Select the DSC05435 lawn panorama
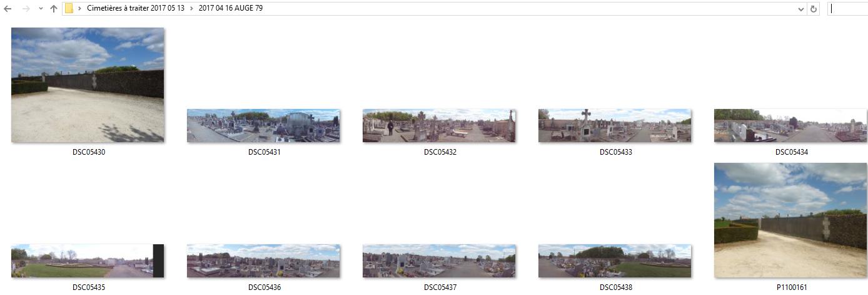The image size is (868, 295). [88, 261]
